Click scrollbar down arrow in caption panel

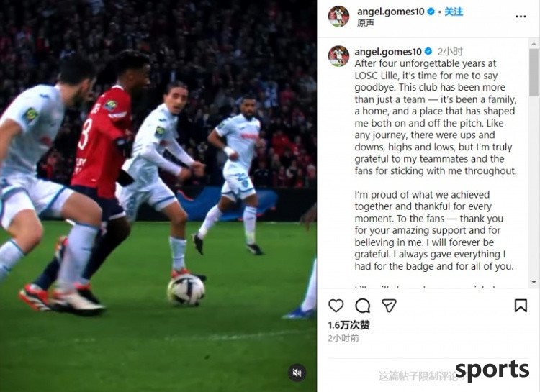click(534, 282)
